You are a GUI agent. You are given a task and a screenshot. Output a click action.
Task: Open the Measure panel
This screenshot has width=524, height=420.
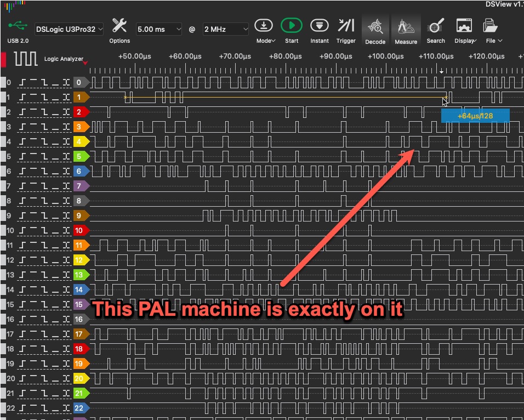(x=406, y=26)
